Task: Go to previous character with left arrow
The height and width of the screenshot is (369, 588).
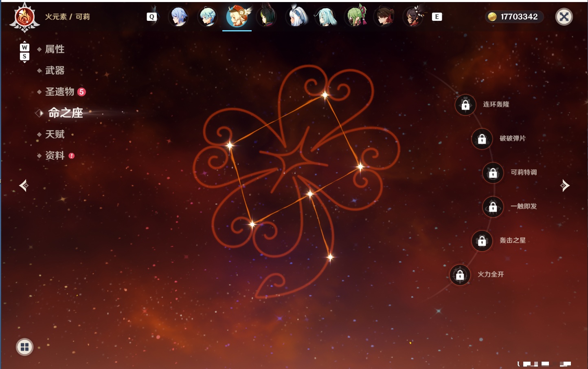Action: coord(24,186)
